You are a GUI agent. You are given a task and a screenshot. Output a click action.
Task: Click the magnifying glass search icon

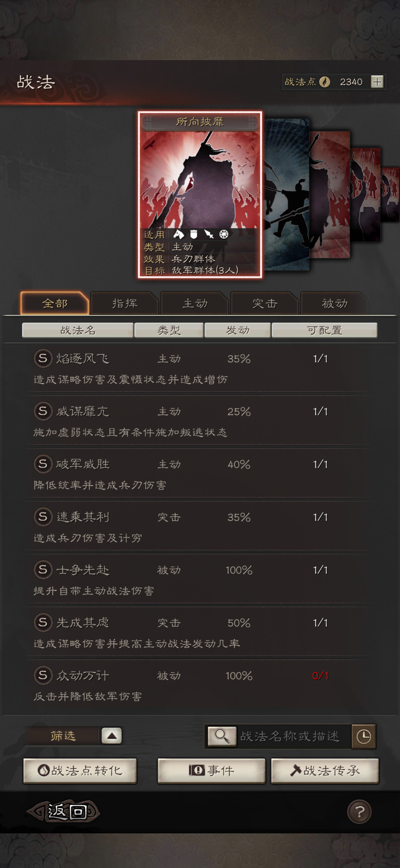pyautogui.click(x=222, y=736)
